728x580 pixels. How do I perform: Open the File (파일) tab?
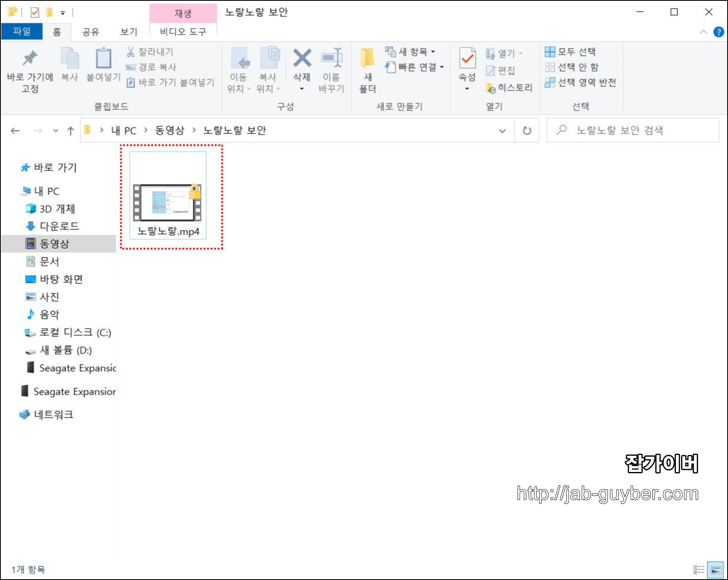(22, 32)
